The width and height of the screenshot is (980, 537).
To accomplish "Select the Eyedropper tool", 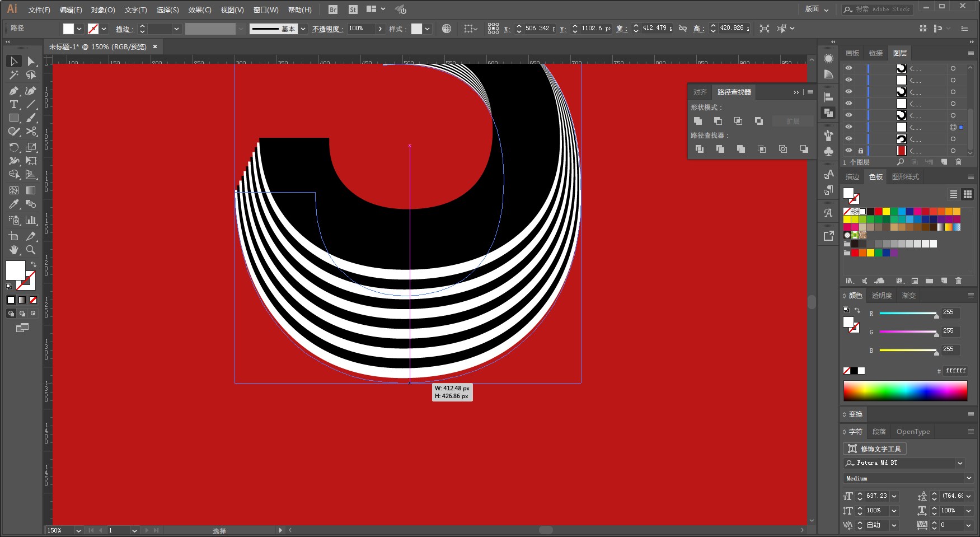I will click(x=14, y=204).
